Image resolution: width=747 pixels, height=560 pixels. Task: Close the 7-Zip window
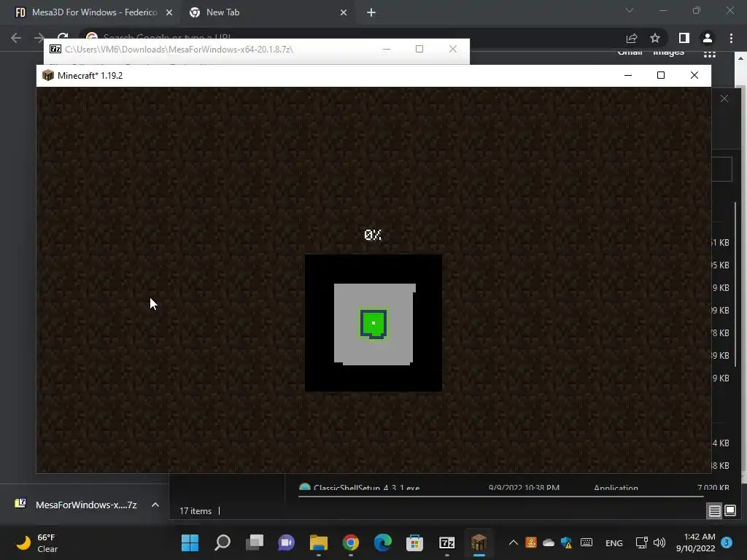pyautogui.click(x=452, y=49)
